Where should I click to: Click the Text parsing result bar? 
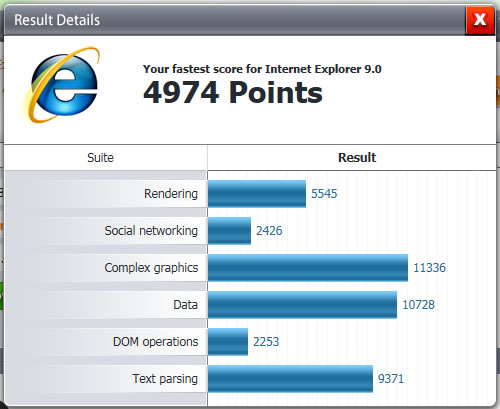coord(290,379)
